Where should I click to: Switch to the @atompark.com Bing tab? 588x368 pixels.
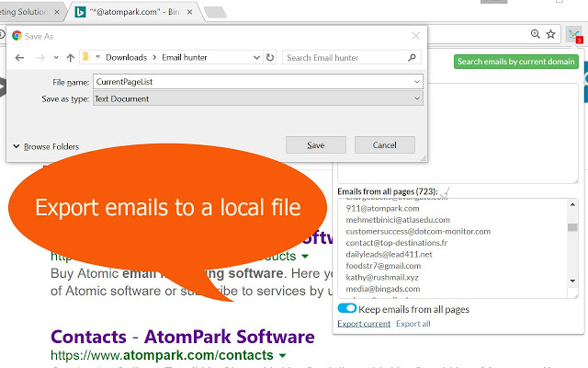coord(133,12)
